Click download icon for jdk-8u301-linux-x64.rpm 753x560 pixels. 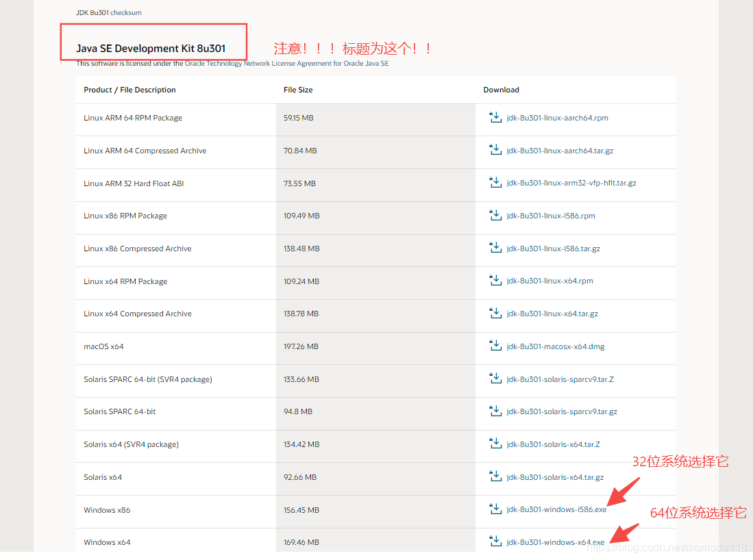pos(495,280)
